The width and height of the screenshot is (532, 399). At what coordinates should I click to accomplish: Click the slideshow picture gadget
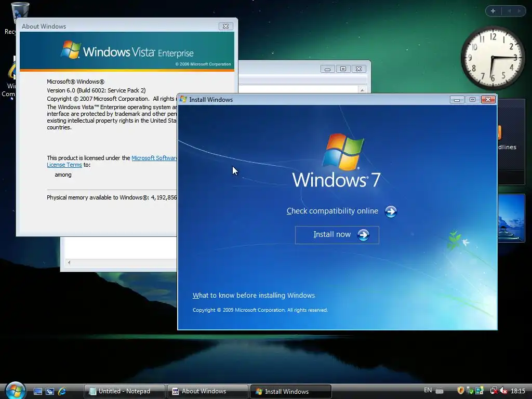[511, 218]
